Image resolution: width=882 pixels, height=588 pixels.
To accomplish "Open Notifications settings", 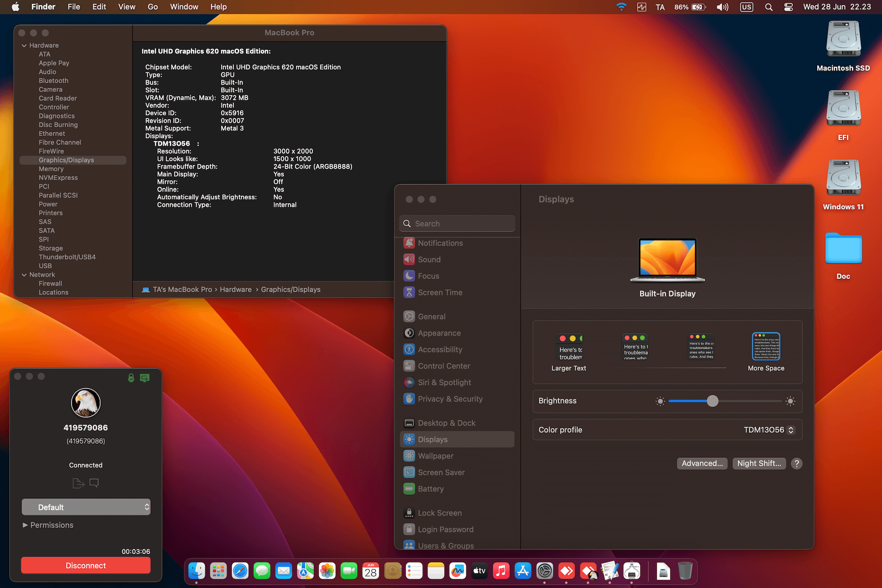I will (x=457, y=243).
